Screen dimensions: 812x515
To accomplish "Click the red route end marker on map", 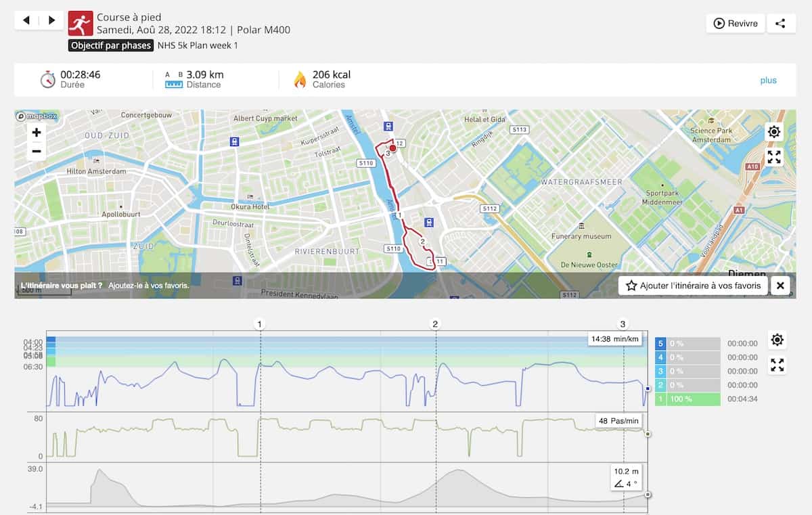I will click(392, 148).
